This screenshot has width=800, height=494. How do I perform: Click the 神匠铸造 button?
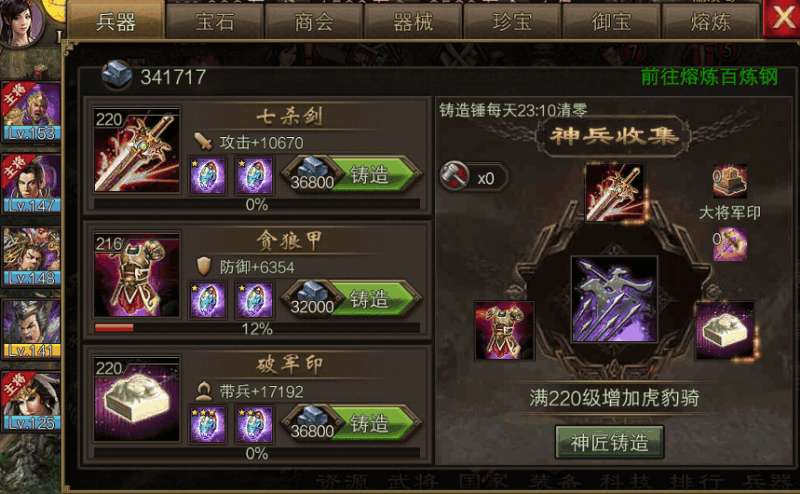tap(610, 442)
